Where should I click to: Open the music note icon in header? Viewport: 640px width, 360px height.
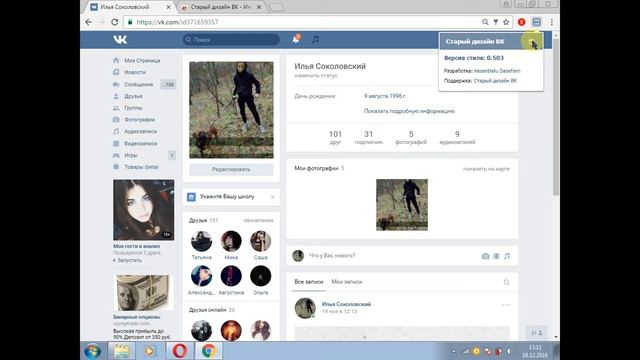click(316, 40)
